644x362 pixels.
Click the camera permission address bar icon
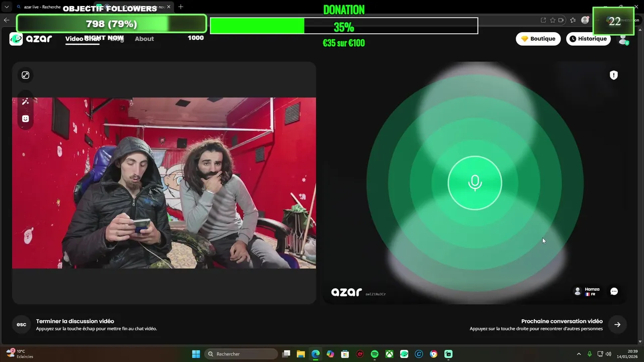point(561,20)
